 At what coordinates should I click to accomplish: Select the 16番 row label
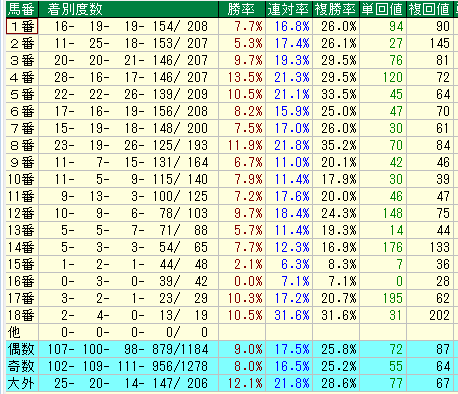[x=22, y=281]
